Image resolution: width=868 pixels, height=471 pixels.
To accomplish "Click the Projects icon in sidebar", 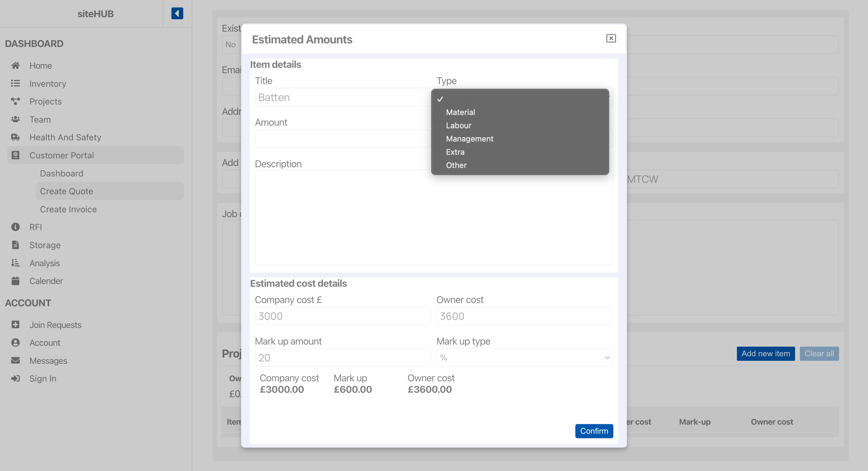I will (16, 101).
